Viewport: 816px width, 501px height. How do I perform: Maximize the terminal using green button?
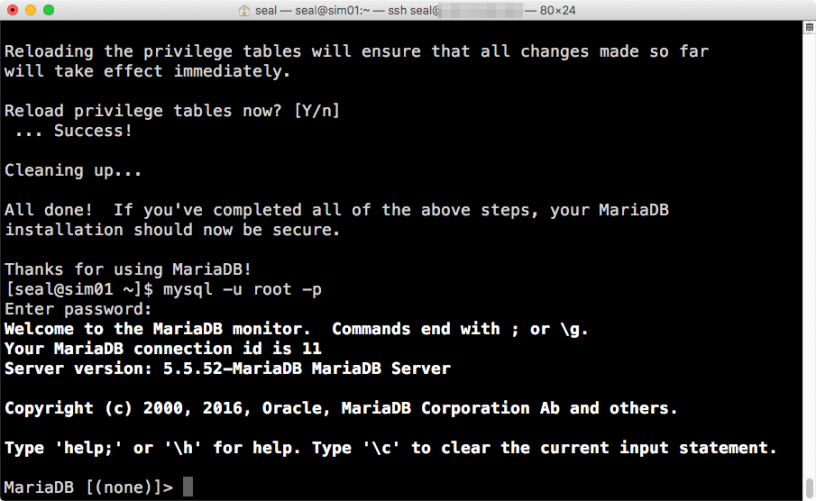[48, 10]
